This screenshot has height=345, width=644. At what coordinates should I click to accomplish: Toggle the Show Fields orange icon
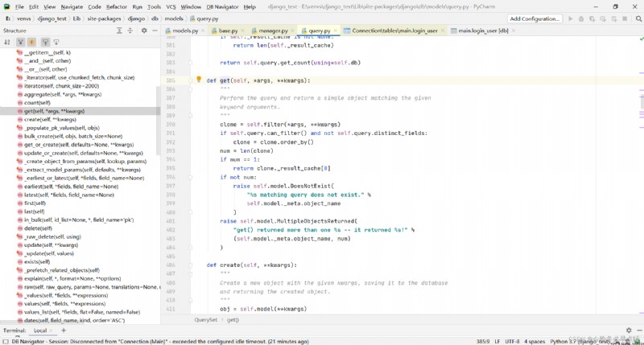click(31, 42)
